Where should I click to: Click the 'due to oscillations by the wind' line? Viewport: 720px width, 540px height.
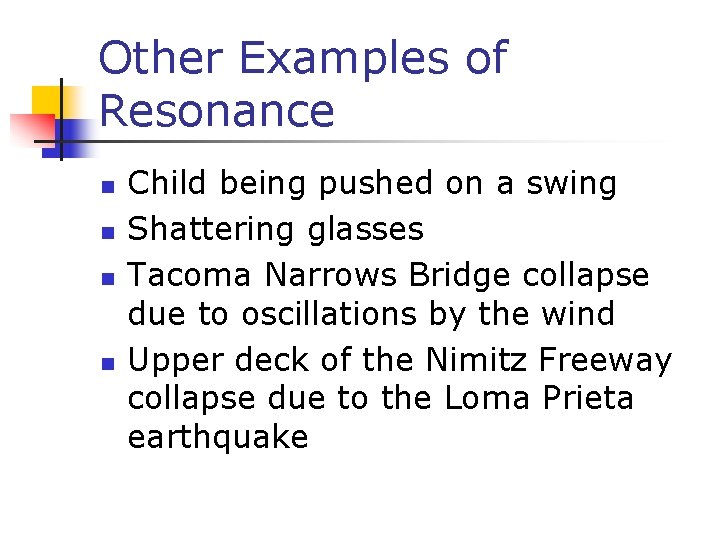click(371, 314)
